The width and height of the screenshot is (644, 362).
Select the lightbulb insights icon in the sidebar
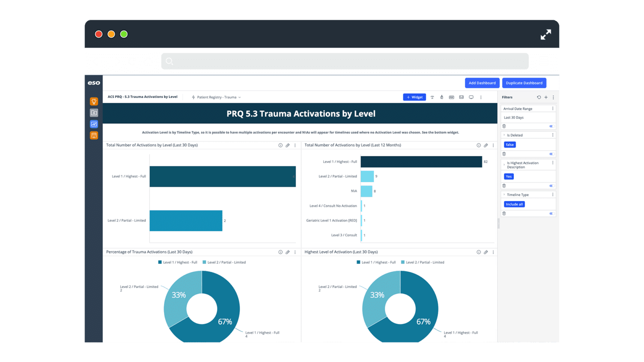click(94, 101)
